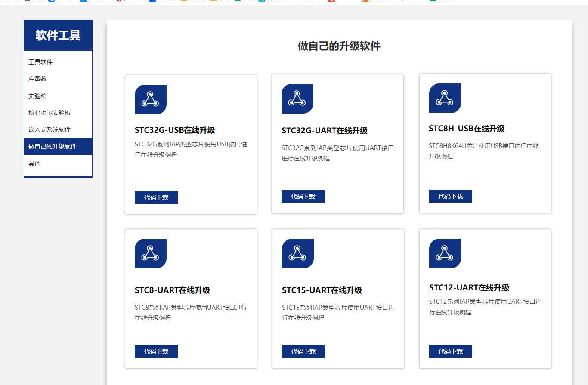588x385 pixels.
Task: Click the STC32G系列 UART接口 description text
Action: point(337,153)
